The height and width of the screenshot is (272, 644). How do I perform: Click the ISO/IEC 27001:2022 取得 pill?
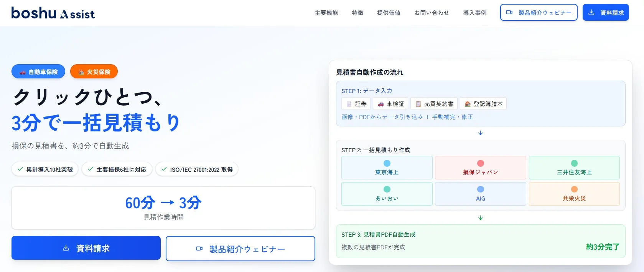pos(197,169)
